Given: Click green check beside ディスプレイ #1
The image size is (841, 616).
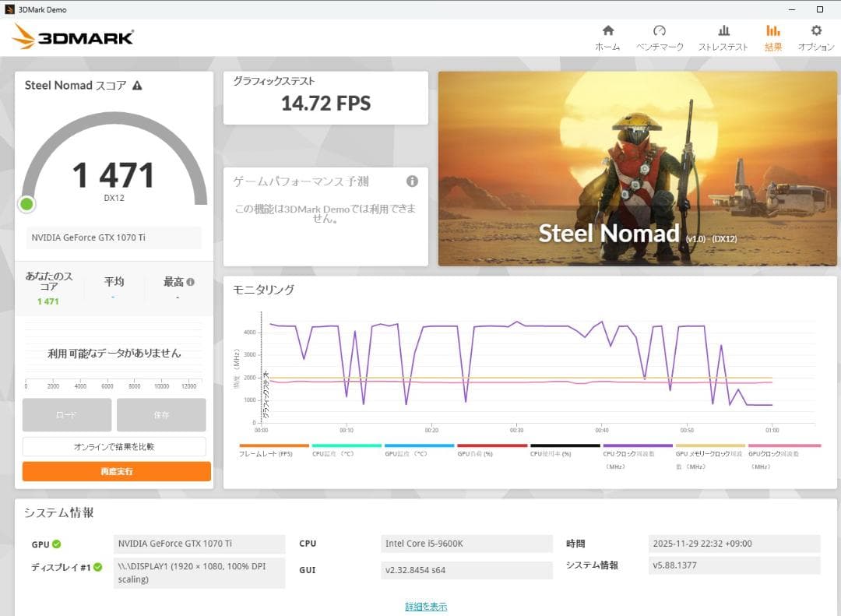Looking at the screenshot, I should click(x=97, y=567).
